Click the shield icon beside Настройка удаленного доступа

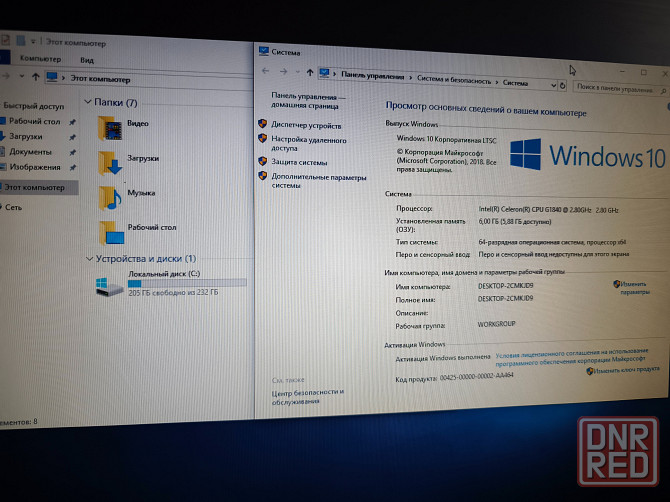click(262, 138)
